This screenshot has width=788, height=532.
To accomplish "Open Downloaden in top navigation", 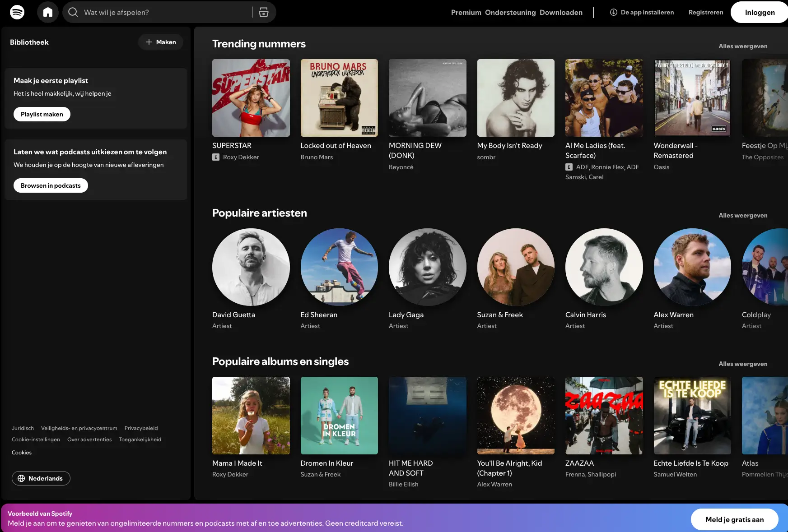I will [561, 12].
